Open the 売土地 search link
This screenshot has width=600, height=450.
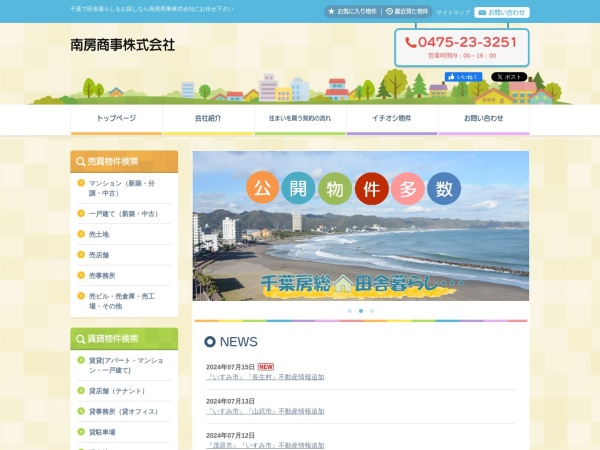(99, 234)
